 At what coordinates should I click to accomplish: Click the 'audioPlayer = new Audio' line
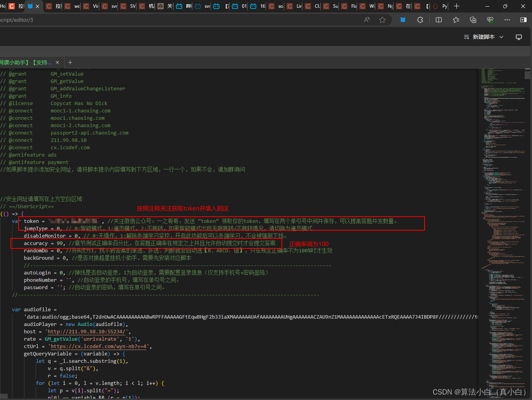[76, 324]
